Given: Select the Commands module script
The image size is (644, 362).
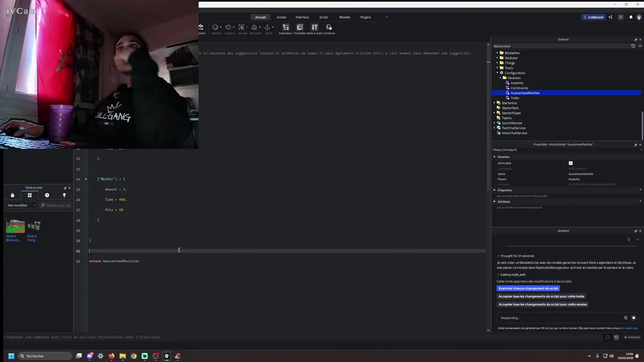Looking at the screenshot, I should [519, 88].
